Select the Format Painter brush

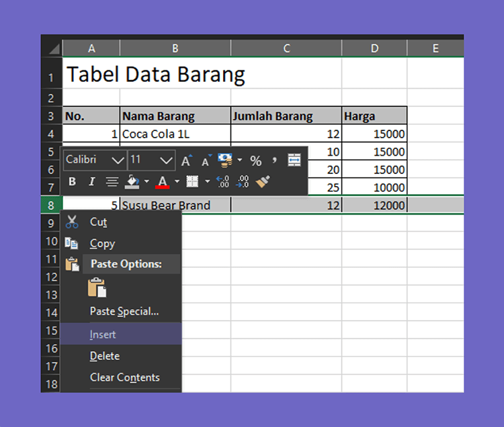click(x=263, y=182)
